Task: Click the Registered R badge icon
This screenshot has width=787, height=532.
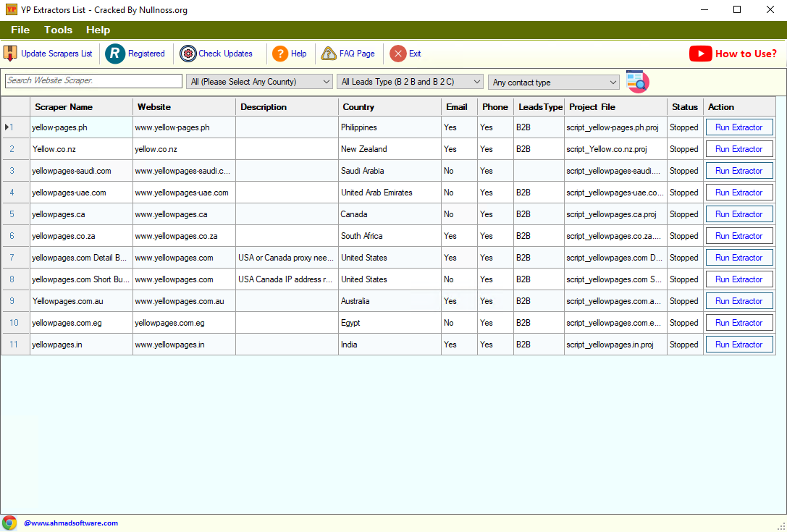Action: (x=115, y=54)
